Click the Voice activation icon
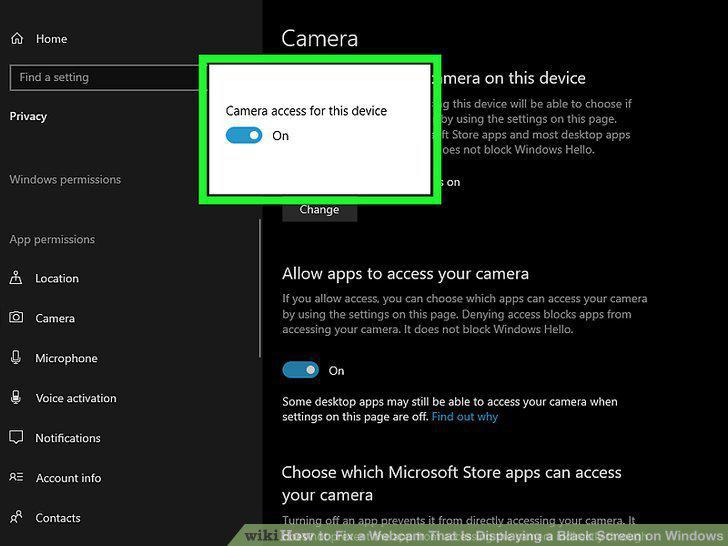 coord(16,397)
